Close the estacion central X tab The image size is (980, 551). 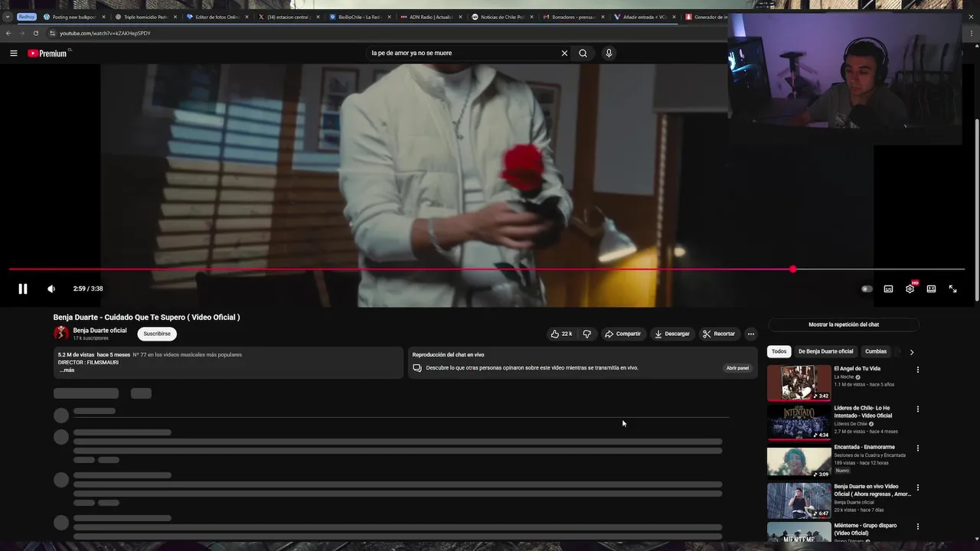[x=318, y=17]
